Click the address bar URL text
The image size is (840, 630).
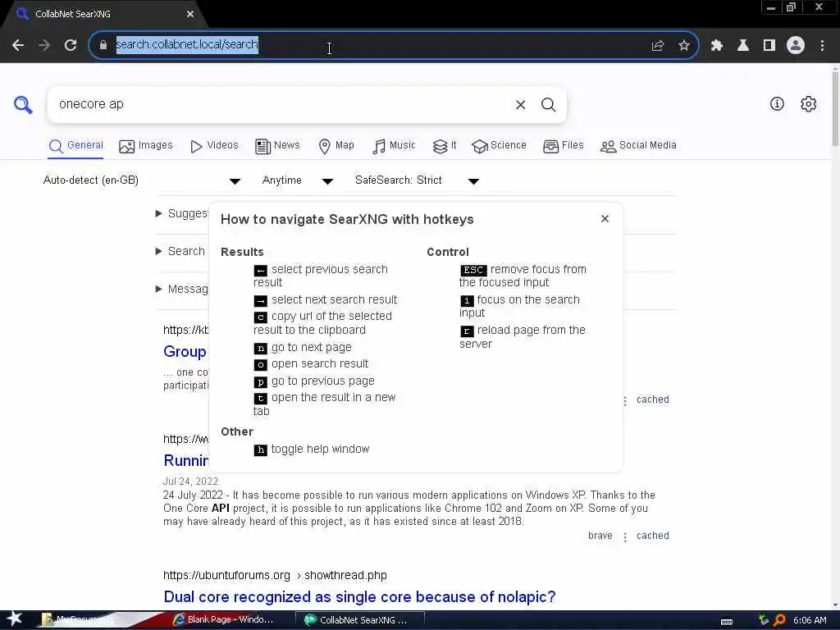pos(187,44)
